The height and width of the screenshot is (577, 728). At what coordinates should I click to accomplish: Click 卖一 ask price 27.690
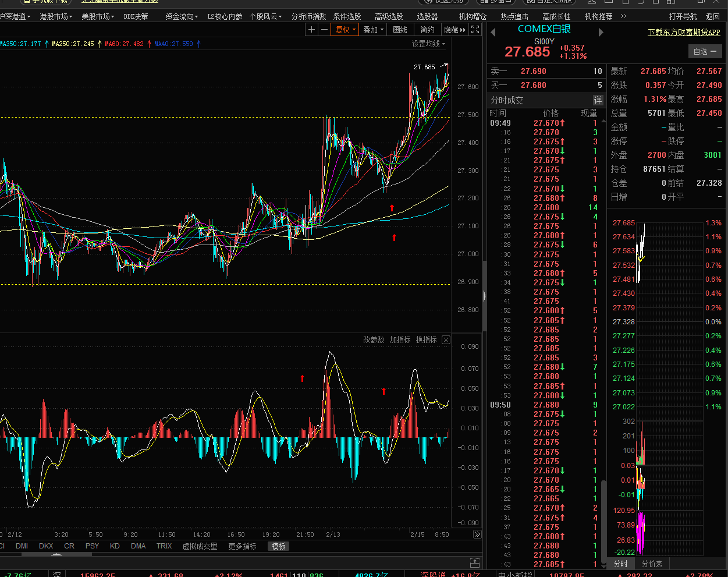point(534,71)
